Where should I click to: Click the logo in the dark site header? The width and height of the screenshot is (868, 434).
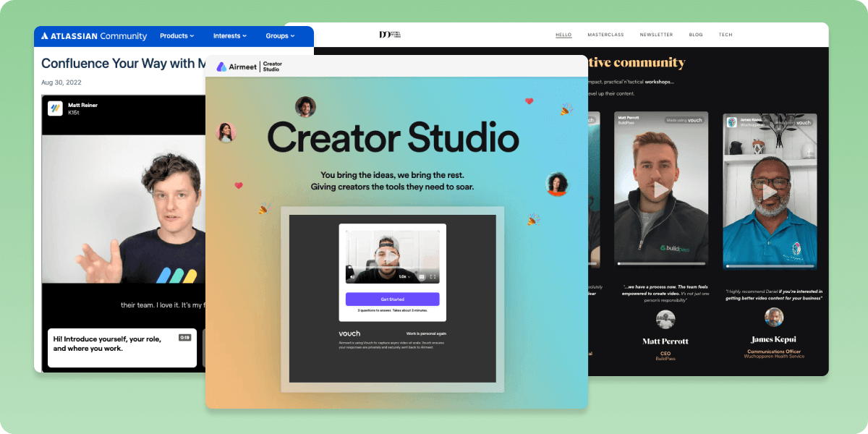[x=390, y=35]
